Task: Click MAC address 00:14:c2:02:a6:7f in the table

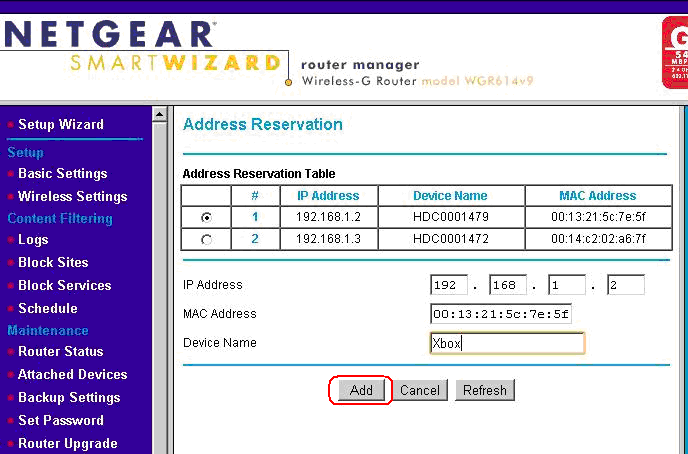Action: pos(598,239)
